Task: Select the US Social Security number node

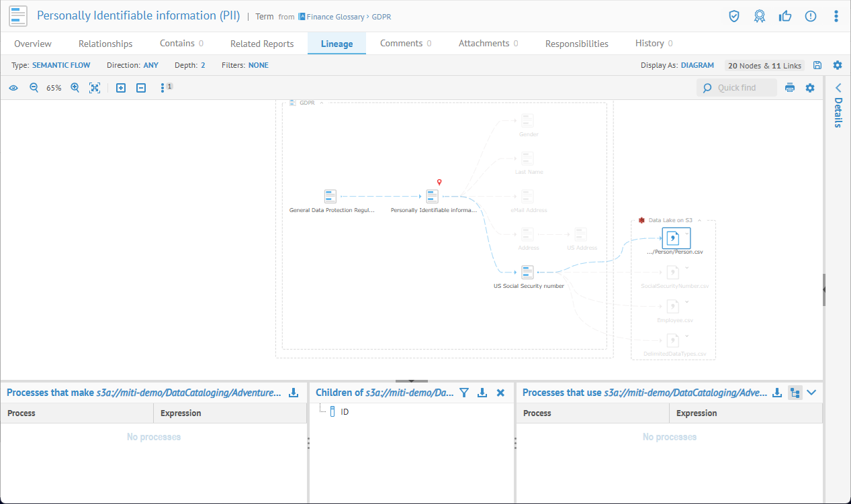Action: click(527, 272)
